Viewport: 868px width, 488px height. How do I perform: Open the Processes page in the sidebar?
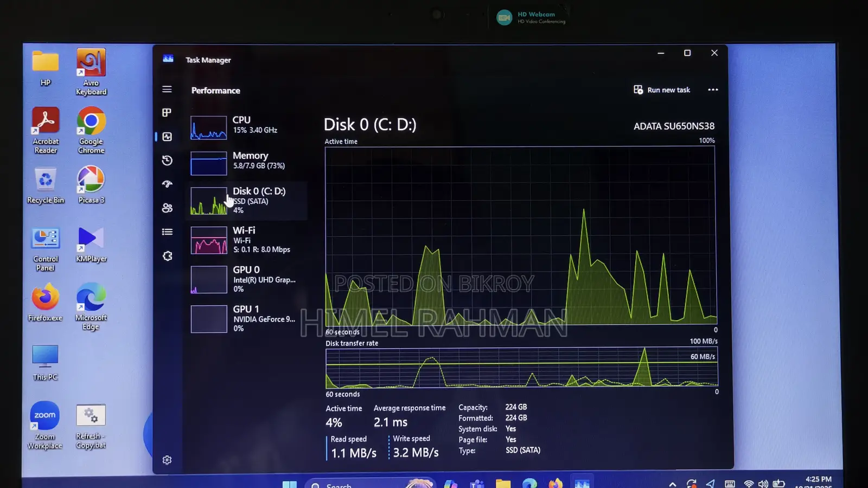pos(167,113)
